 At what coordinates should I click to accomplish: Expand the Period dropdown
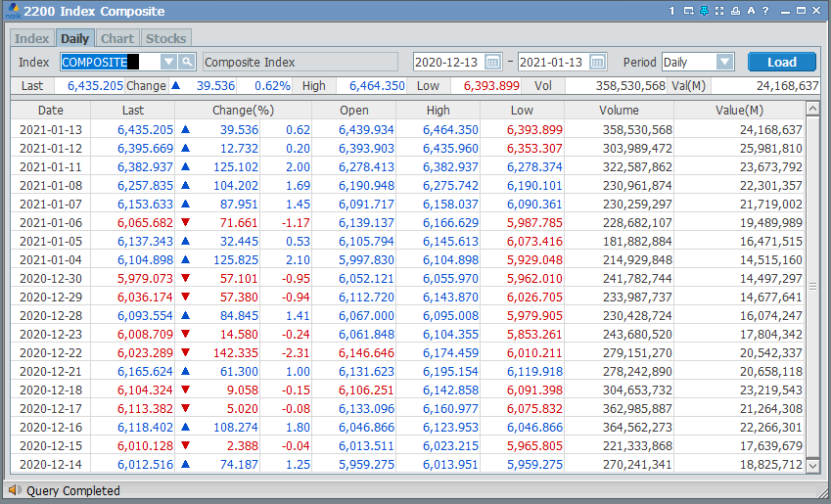click(724, 62)
